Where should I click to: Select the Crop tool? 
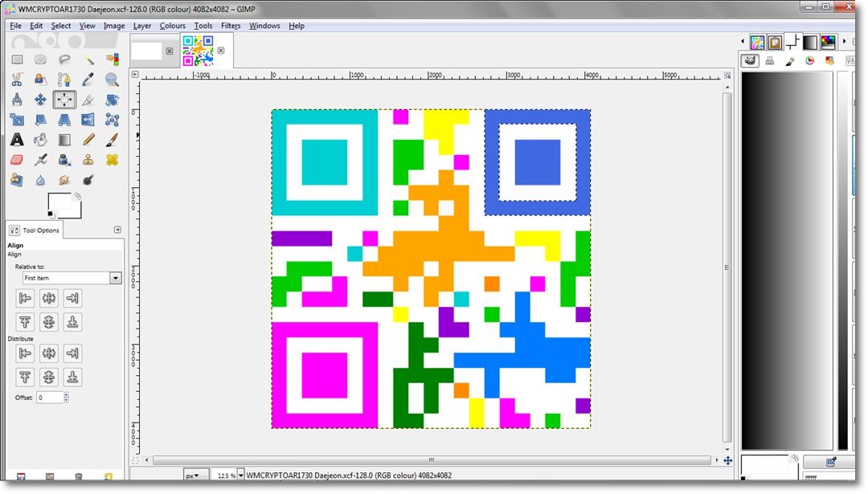pyautogui.click(x=88, y=100)
